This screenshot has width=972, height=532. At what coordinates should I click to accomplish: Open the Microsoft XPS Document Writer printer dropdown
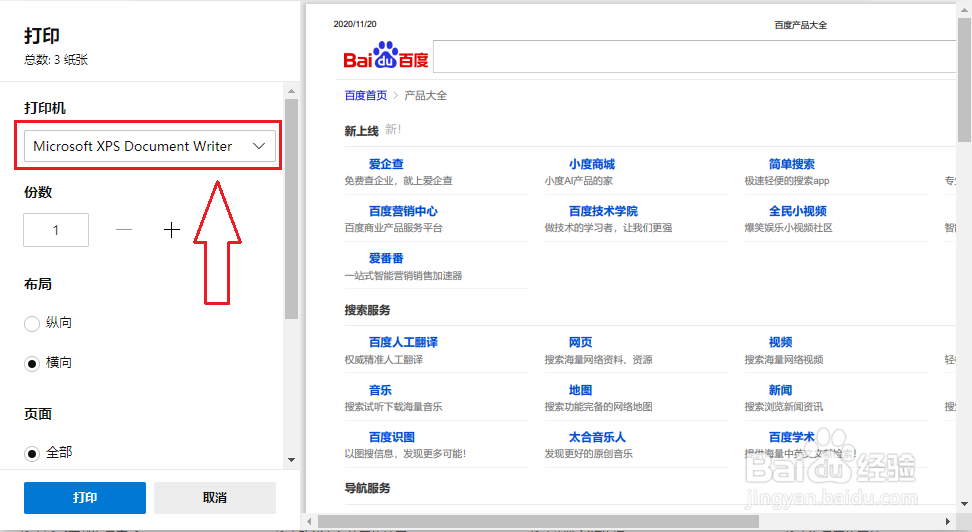pos(149,146)
